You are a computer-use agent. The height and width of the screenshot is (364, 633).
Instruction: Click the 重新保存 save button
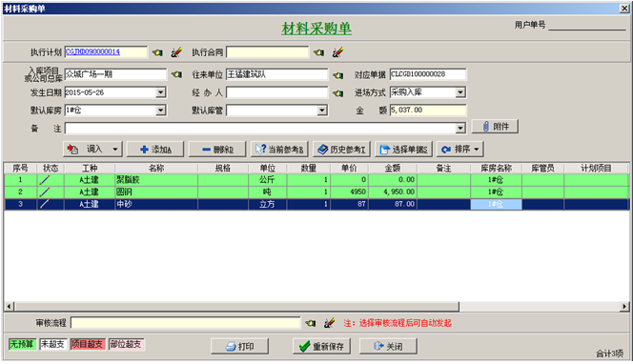click(321, 346)
